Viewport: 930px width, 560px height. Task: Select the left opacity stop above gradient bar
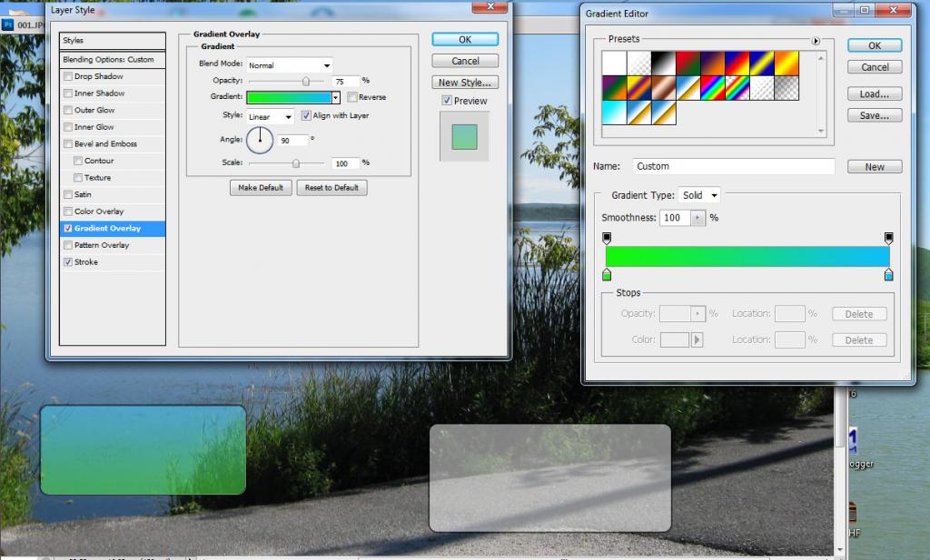tap(606, 238)
